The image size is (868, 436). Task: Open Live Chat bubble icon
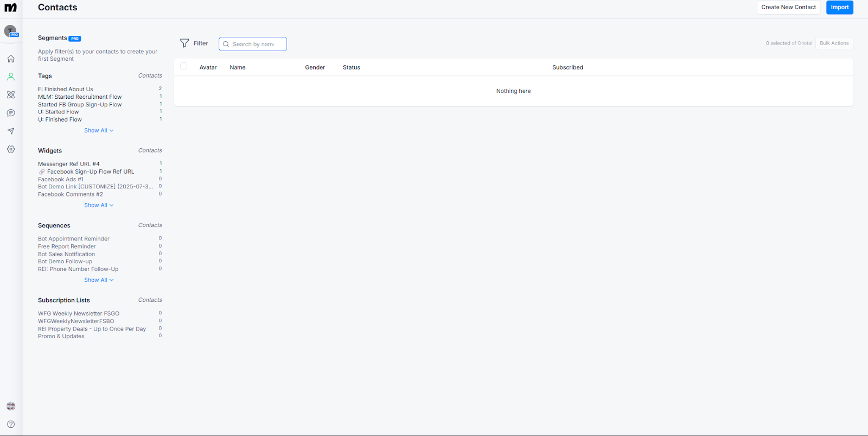(11, 113)
